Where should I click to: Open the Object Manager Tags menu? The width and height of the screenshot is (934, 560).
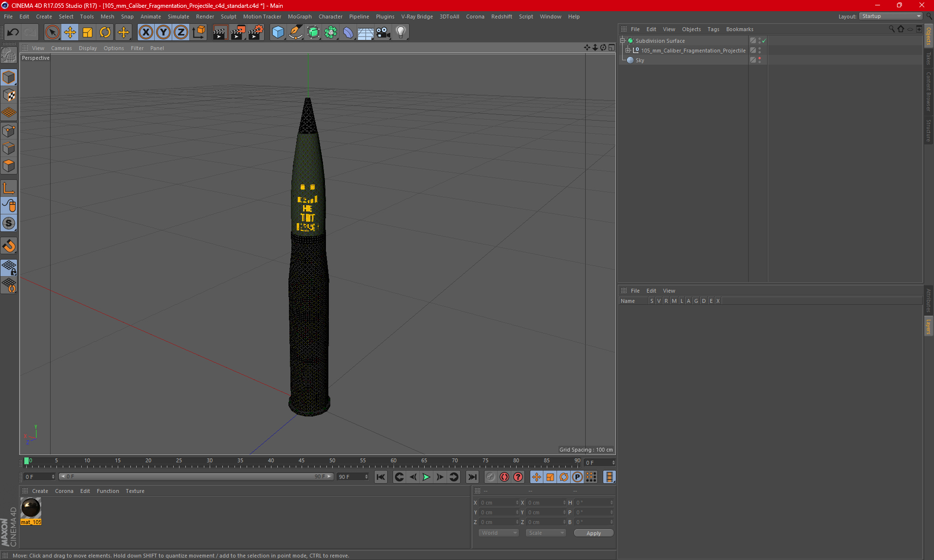pyautogui.click(x=713, y=29)
